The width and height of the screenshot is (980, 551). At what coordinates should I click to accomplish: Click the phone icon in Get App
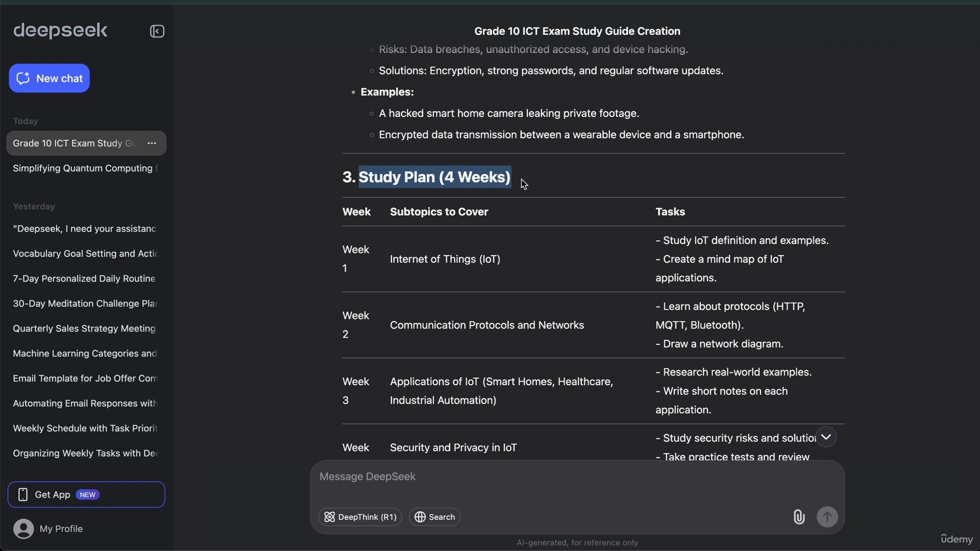pyautogui.click(x=22, y=494)
